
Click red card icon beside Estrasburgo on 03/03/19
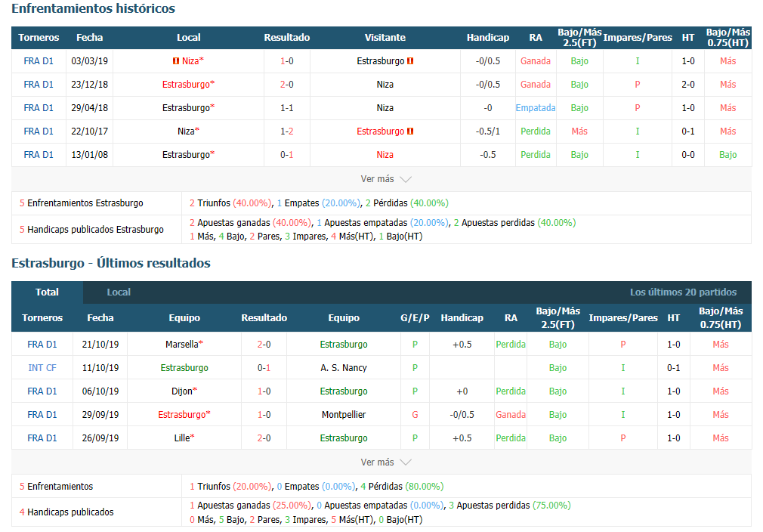[410, 61]
